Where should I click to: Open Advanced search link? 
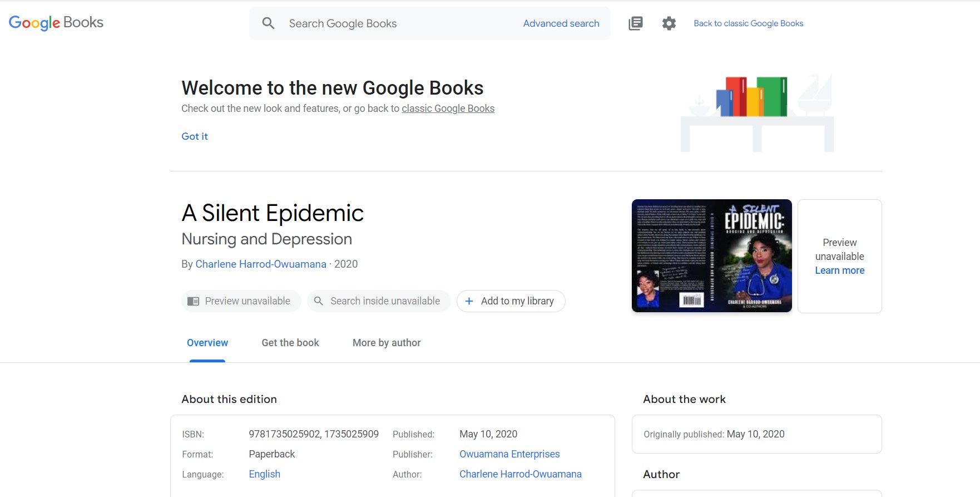click(x=561, y=23)
